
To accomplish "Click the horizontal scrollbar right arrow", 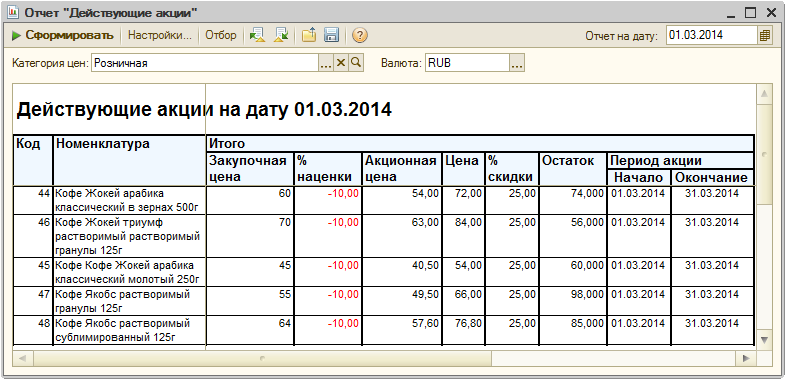I will (x=746, y=358).
